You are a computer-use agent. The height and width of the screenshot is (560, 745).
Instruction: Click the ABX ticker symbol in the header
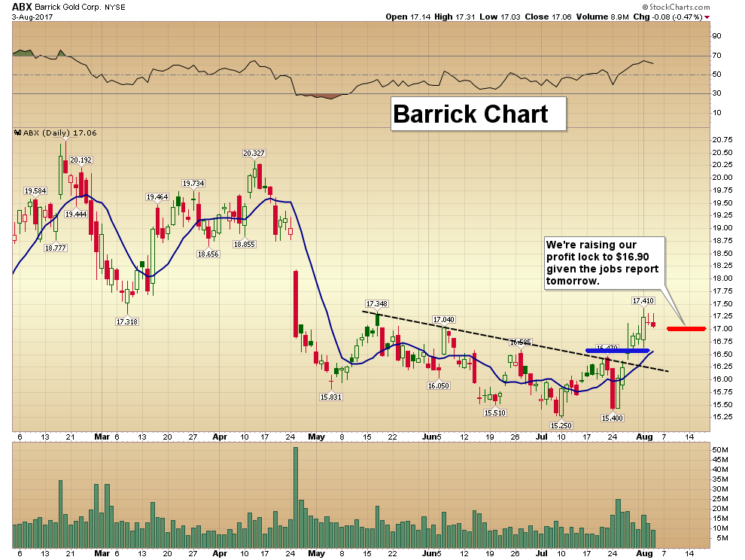(22, 7)
